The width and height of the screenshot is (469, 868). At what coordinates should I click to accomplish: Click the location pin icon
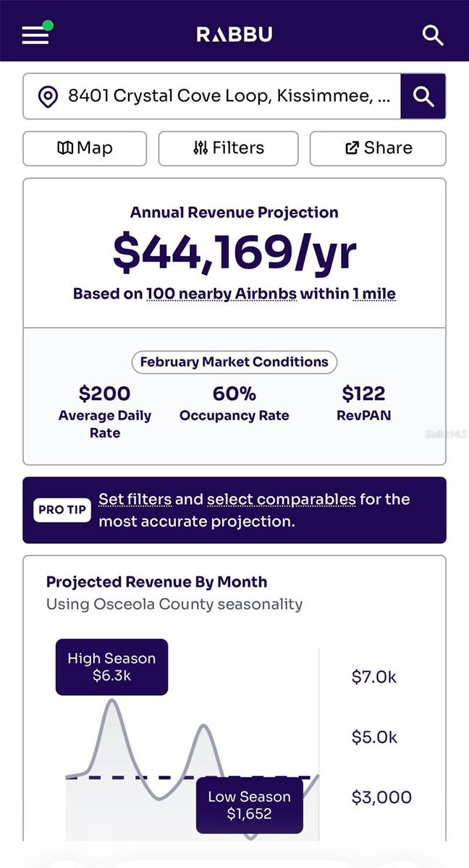click(48, 96)
